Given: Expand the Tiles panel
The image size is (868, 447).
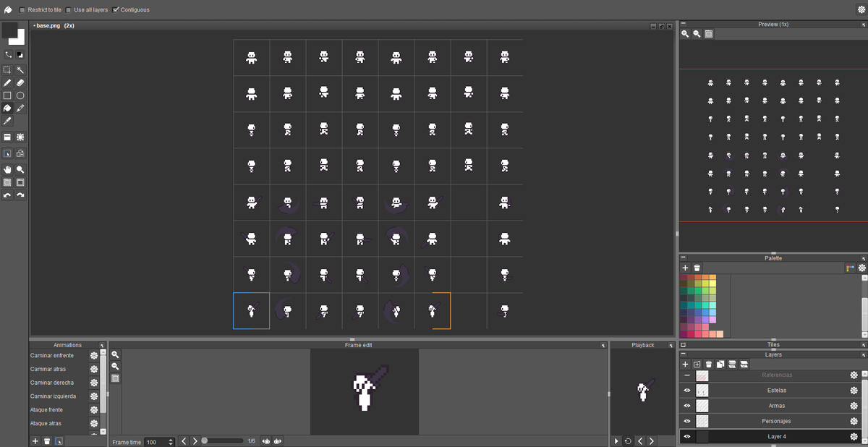Looking at the screenshot, I should coord(684,345).
